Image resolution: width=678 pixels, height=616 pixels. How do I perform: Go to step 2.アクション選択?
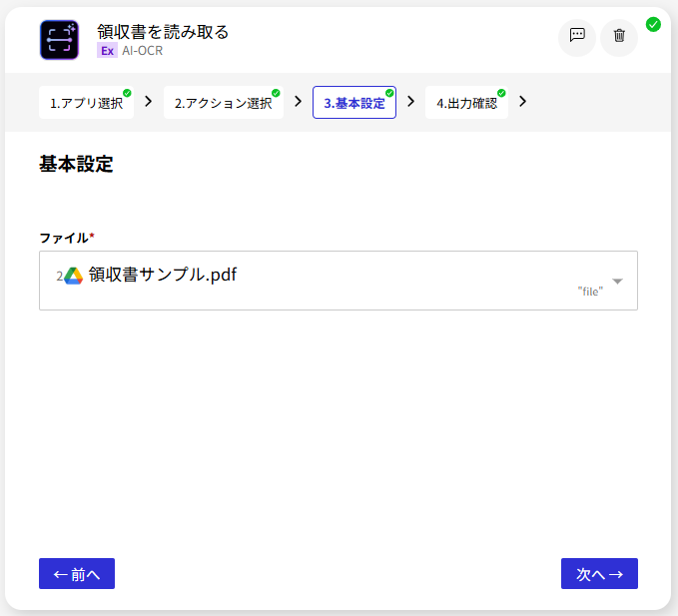pyautogui.click(x=223, y=103)
